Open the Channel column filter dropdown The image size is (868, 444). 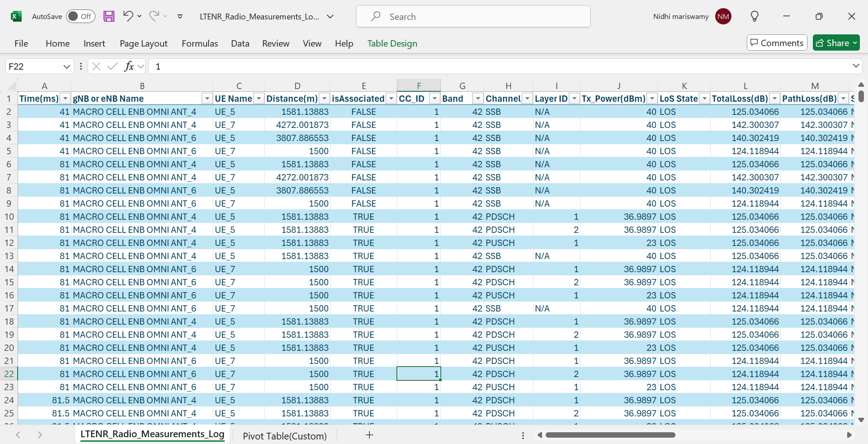tap(527, 99)
